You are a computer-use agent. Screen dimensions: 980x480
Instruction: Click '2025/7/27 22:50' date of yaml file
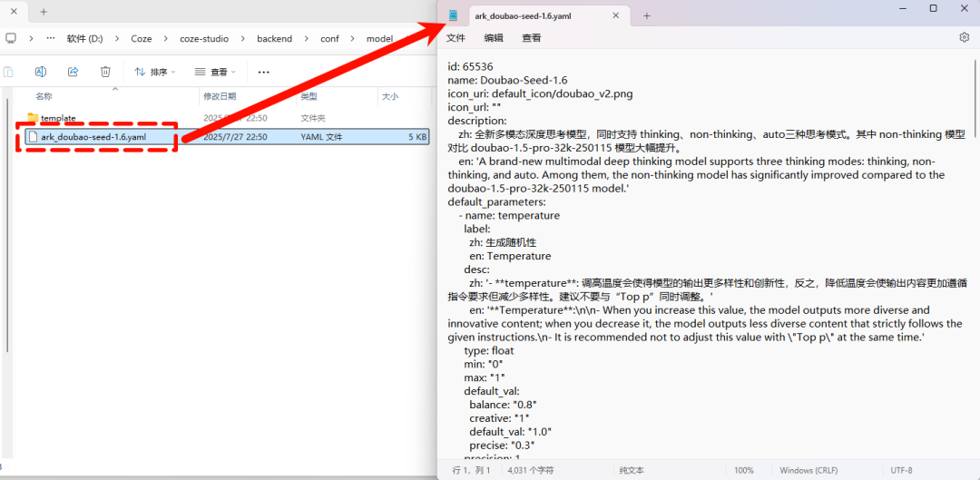236,137
